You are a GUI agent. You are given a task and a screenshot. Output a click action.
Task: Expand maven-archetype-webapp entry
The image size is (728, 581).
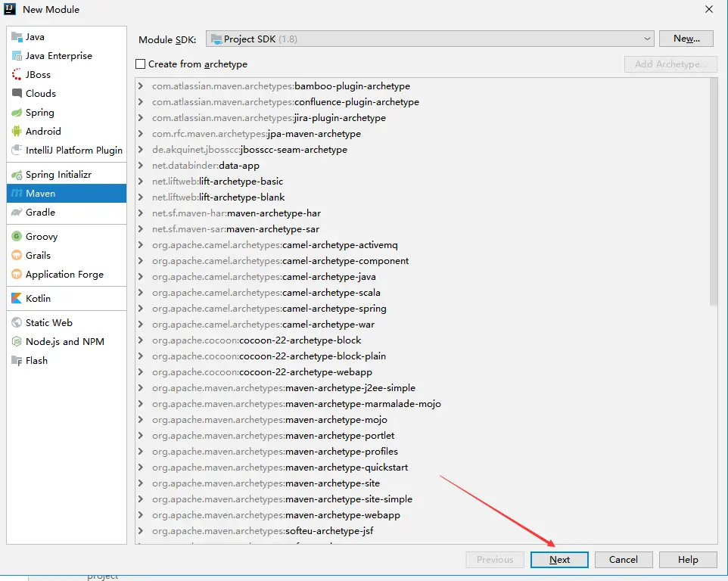(140, 514)
